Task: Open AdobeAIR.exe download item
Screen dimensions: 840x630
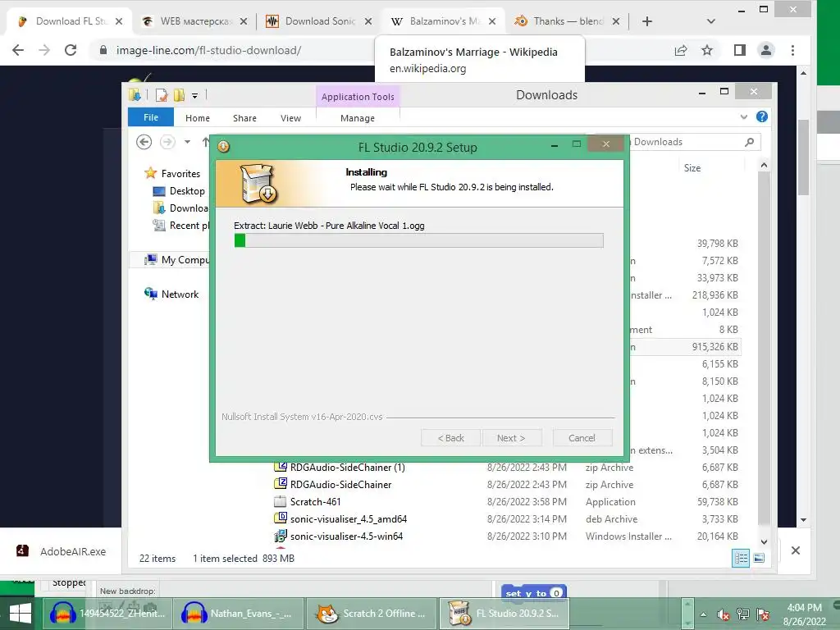Action: 62,551
